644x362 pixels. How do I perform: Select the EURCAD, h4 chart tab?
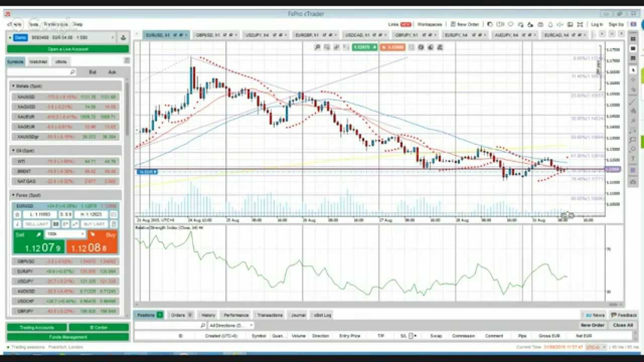click(565, 35)
